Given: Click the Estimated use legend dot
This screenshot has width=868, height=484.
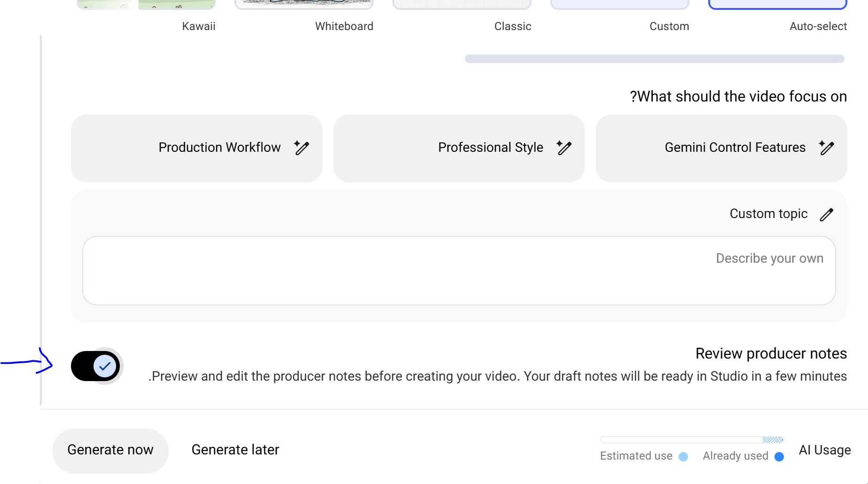Looking at the screenshot, I should [x=684, y=457].
